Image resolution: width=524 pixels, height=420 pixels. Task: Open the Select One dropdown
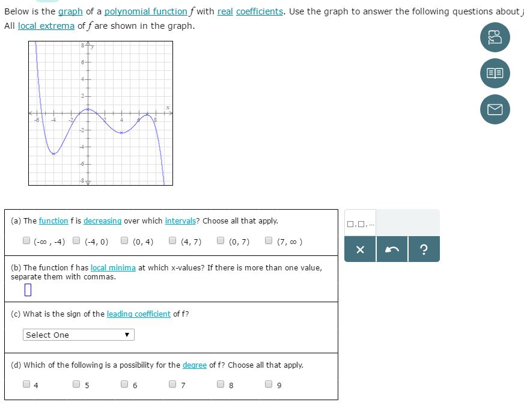click(78, 335)
